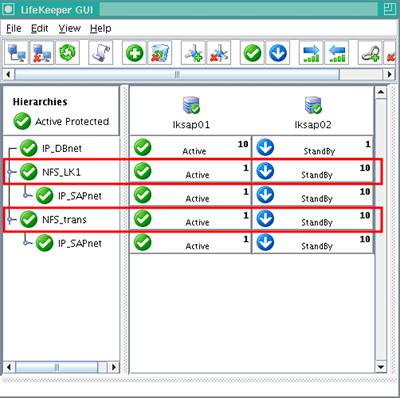Click the Unextend Resource Hierarchy arrow icon

click(337, 53)
